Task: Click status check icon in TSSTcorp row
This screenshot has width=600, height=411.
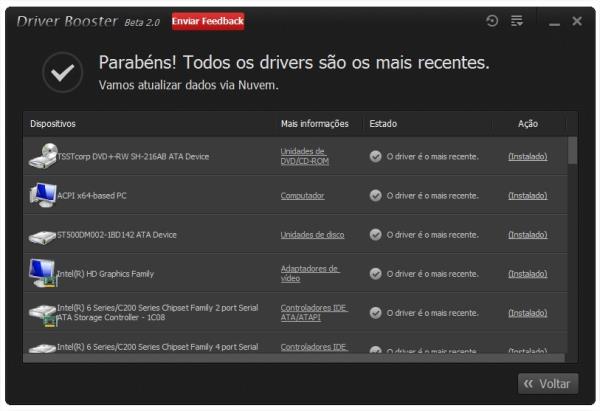Action: click(x=375, y=156)
